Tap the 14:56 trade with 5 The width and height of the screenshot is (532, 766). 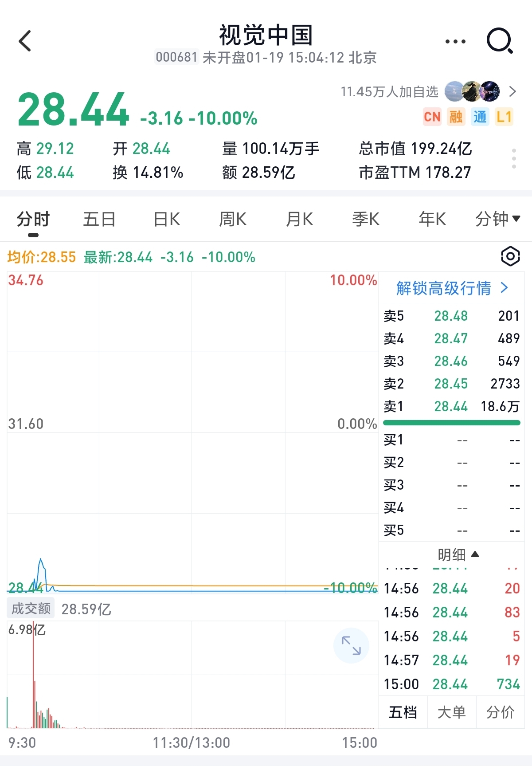(x=451, y=636)
